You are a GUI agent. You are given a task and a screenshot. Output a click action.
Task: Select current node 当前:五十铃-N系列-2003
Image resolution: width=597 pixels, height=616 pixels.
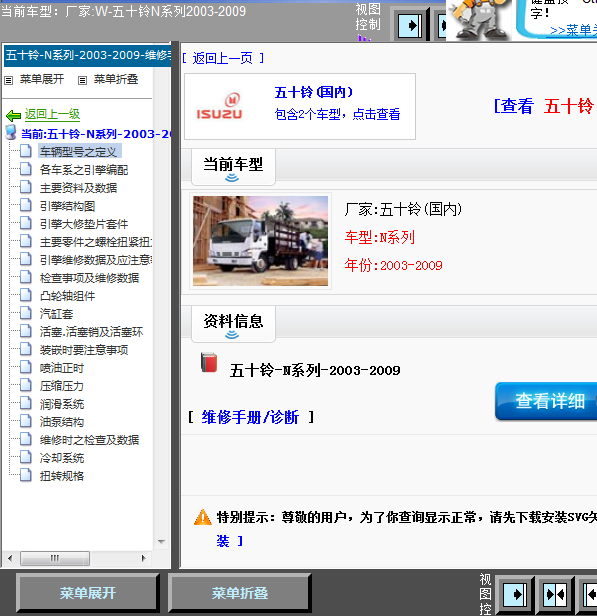[95, 134]
